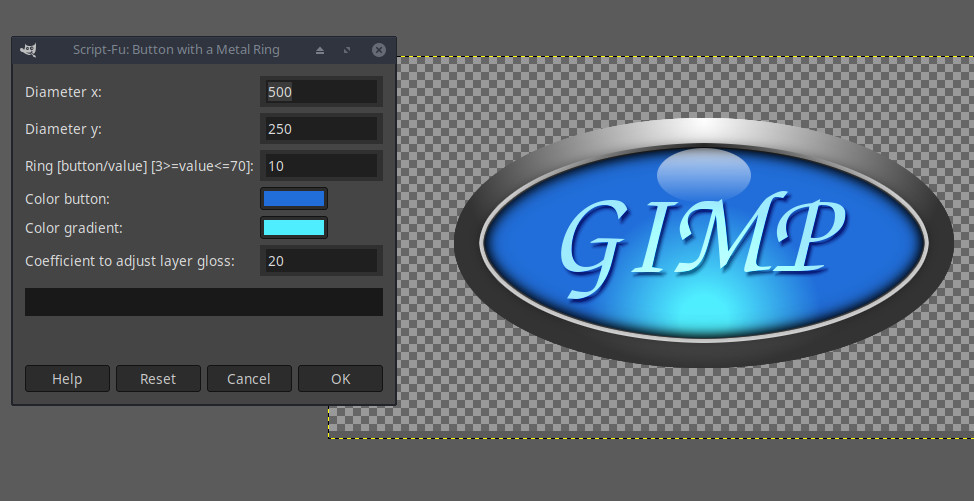The image size is (974, 501).
Task: Click OK to run the script
Action: [340, 379]
